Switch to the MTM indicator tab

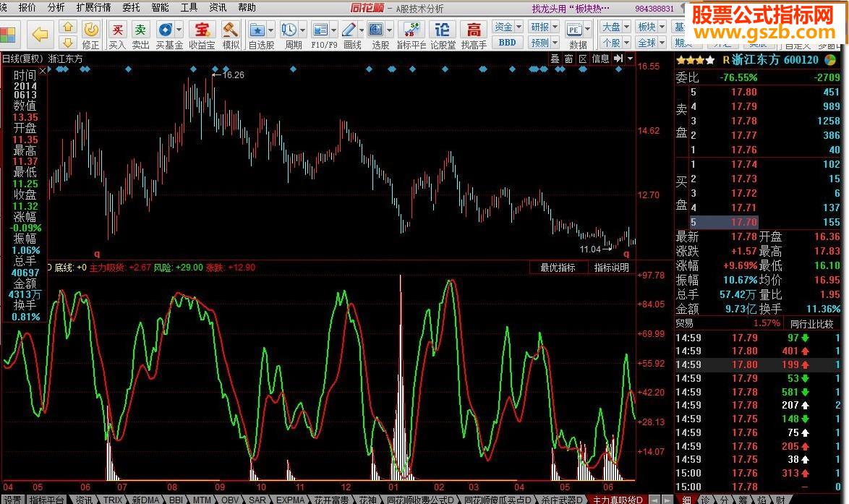point(202,500)
